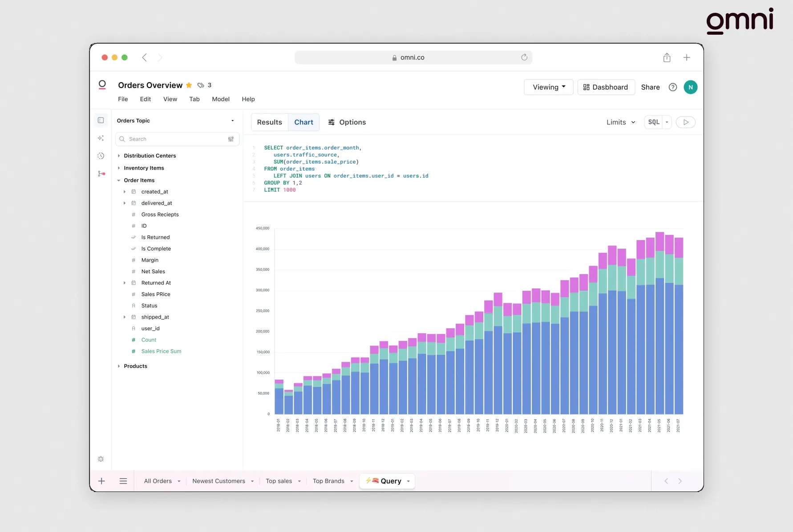This screenshot has height=532, width=793.
Task: Select the Is Returned field
Action: (155, 238)
